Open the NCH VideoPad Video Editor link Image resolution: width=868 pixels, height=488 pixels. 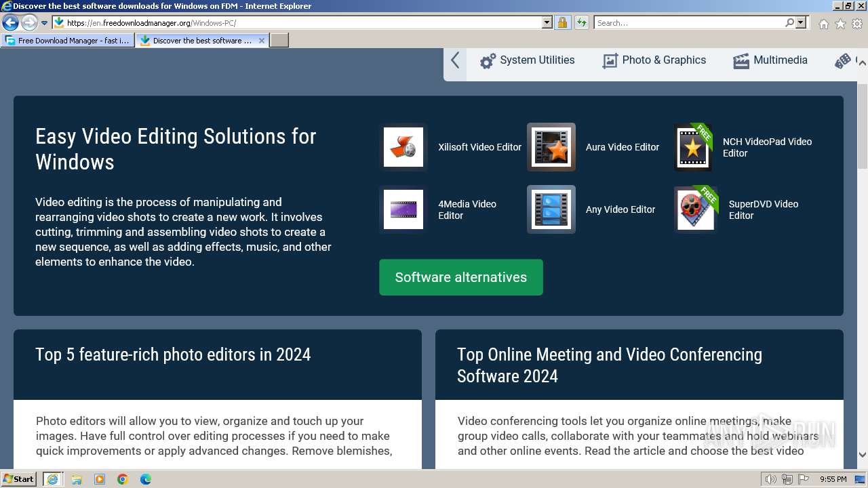(767, 148)
